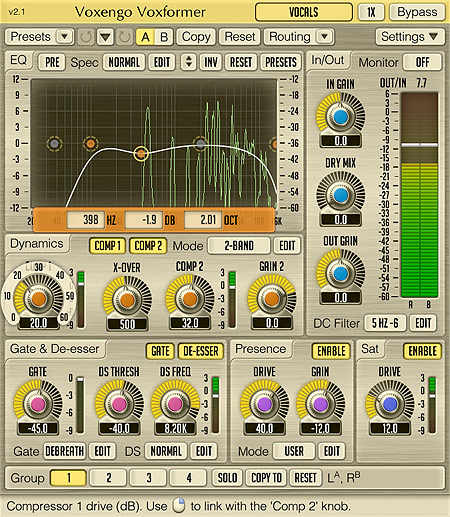450x517 pixels.
Task: Select Group 1 tab
Action: (68, 478)
